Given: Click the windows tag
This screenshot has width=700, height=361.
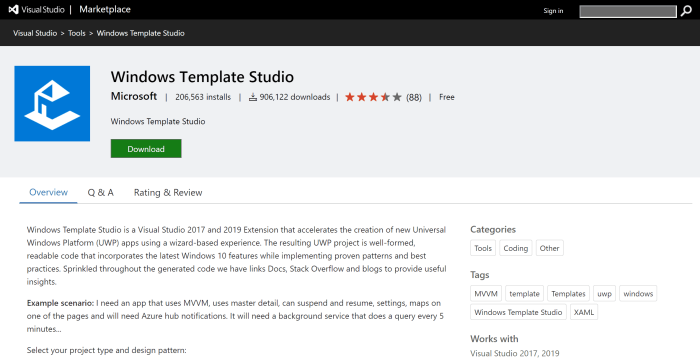Looking at the screenshot, I should tap(638, 294).
